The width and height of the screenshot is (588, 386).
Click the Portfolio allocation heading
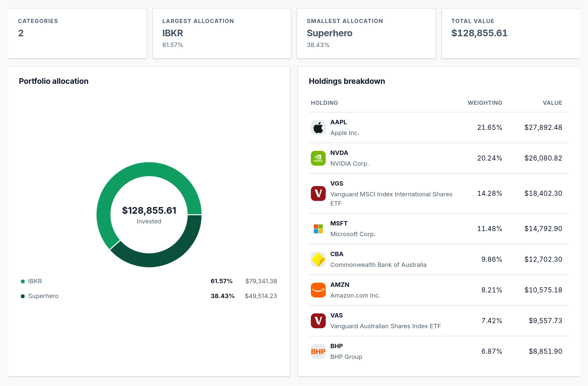pos(54,81)
